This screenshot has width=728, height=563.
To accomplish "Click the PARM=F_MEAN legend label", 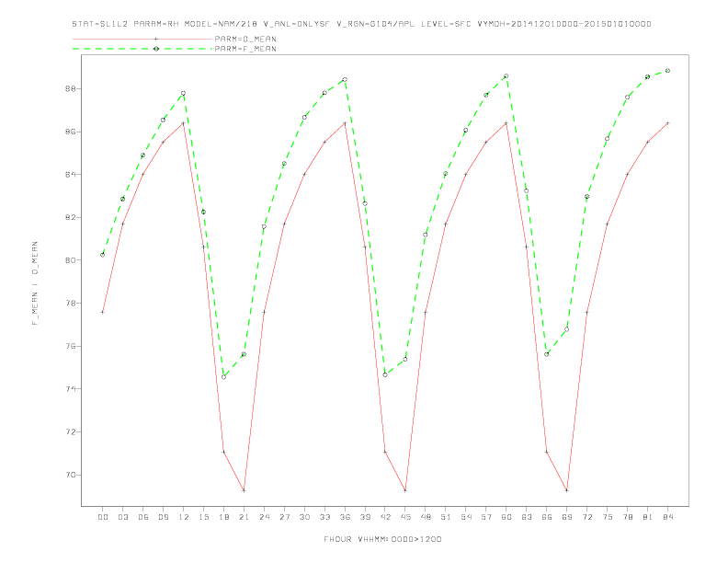I will [x=245, y=49].
